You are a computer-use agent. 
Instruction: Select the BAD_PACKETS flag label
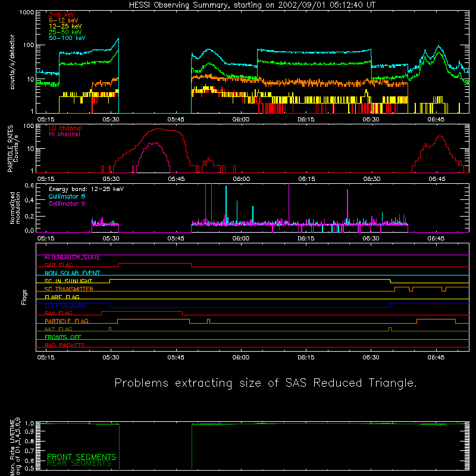[65, 346]
